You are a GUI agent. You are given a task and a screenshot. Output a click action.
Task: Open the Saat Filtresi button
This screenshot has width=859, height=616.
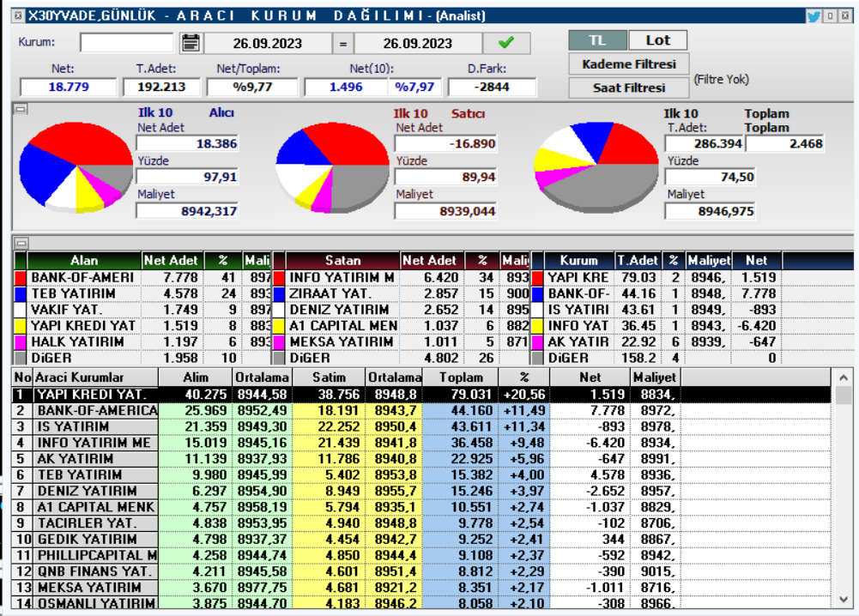(629, 88)
